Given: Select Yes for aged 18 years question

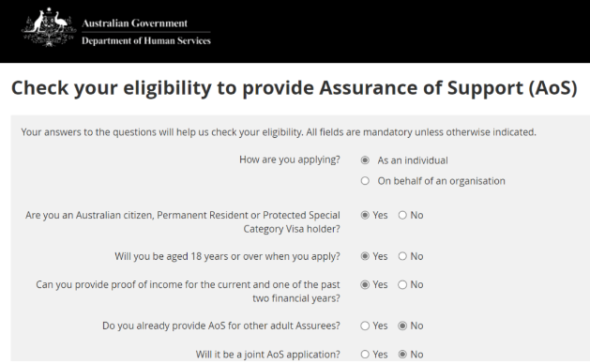Looking at the screenshot, I should point(365,256).
